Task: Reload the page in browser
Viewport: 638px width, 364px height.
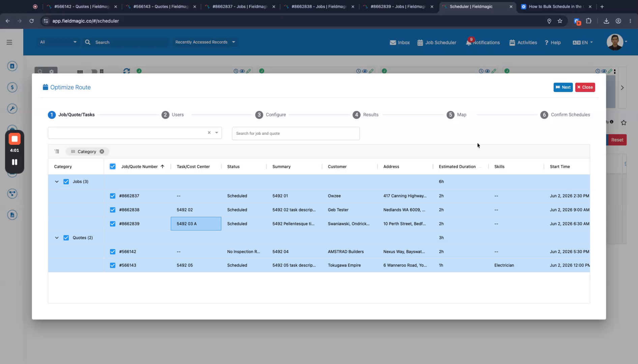Action: pyautogui.click(x=32, y=21)
